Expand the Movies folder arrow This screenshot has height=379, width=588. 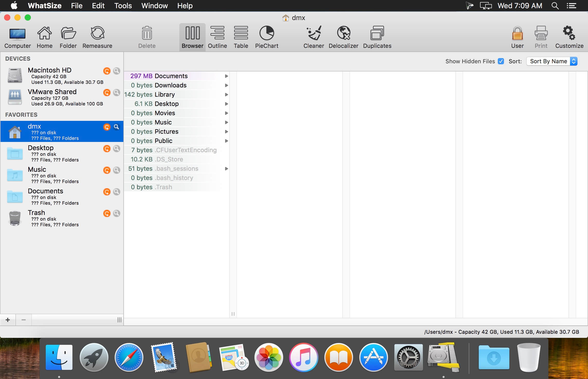pyautogui.click(x=226, y=113)
